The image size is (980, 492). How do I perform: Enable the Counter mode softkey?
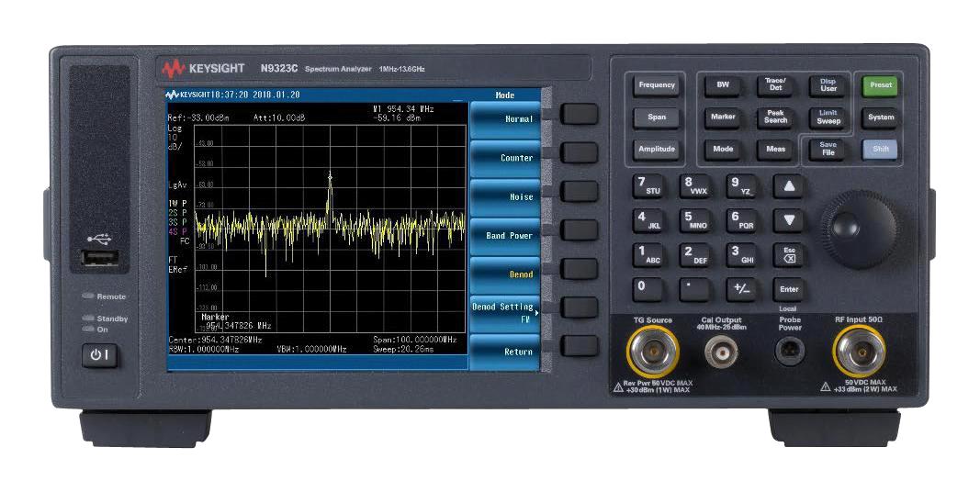tap(503, 158)
